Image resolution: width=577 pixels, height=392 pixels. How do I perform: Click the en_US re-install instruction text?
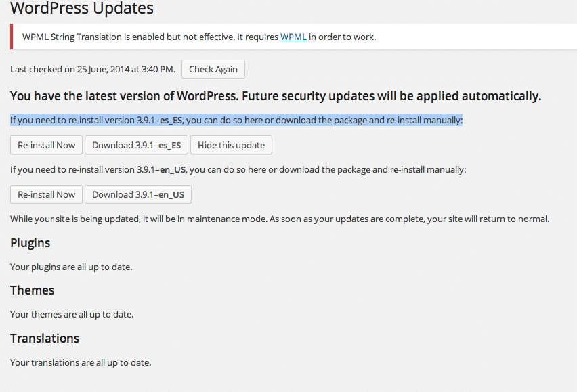(238, 169)
